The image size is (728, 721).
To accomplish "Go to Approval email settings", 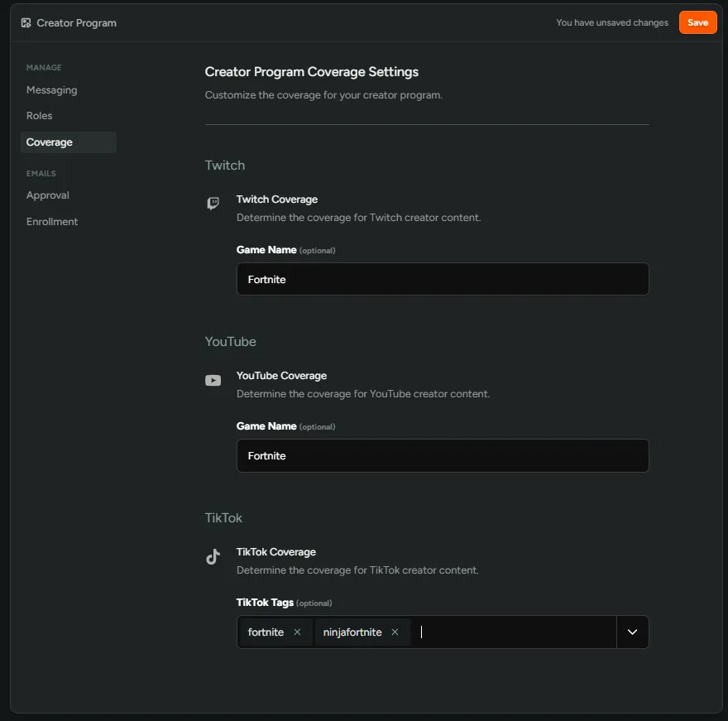I will 48,195.
